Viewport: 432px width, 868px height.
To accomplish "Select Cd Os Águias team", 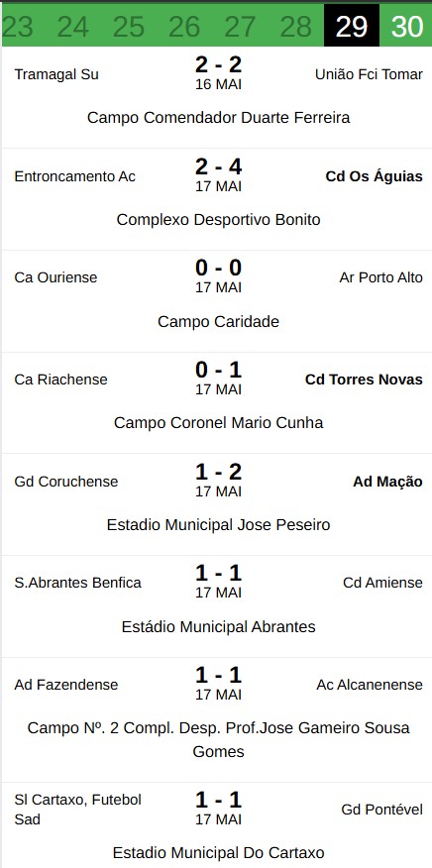I will pyautogui.click(x=374, y=176).
